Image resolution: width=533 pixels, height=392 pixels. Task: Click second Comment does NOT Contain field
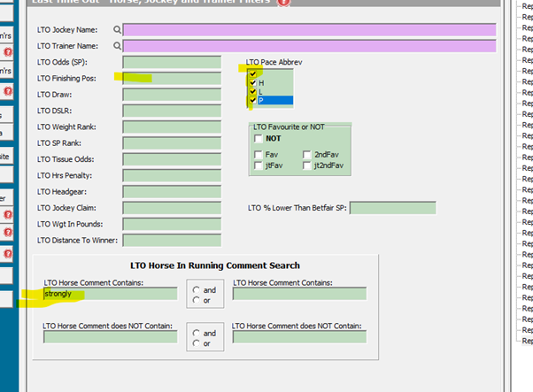(299, 337)
